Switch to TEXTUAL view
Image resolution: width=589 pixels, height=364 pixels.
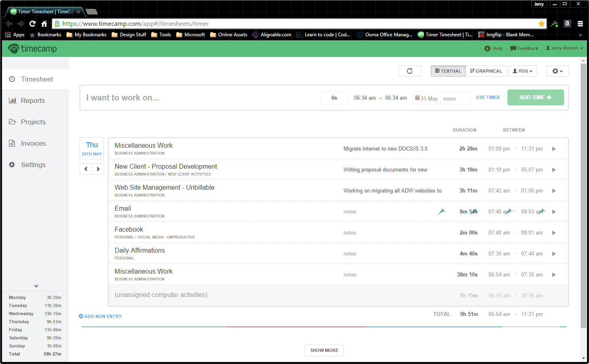click(448, 71)
